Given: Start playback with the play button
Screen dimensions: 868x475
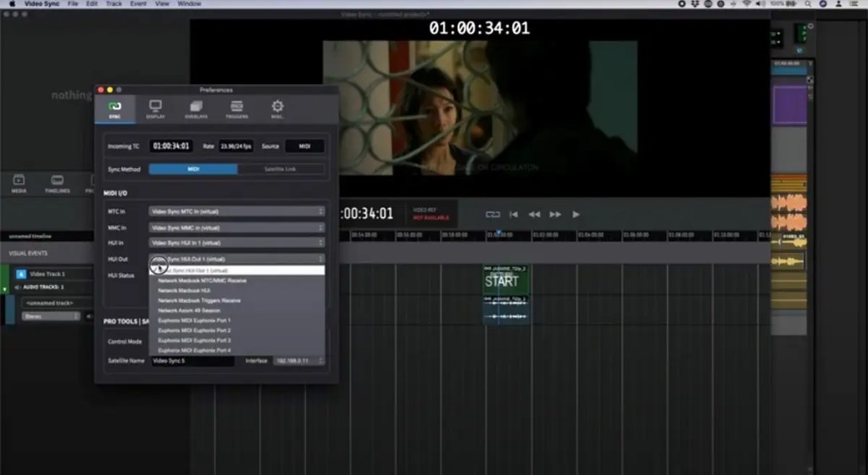Looking at the screenshot, I should [x=576, y=215].
